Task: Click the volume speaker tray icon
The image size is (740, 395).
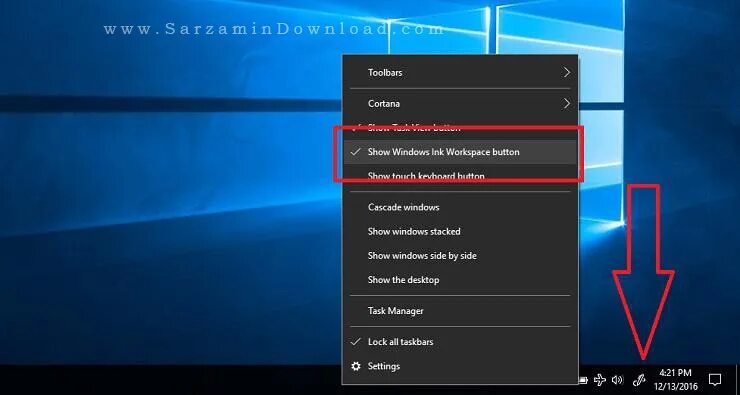Action: pos(617,379)
